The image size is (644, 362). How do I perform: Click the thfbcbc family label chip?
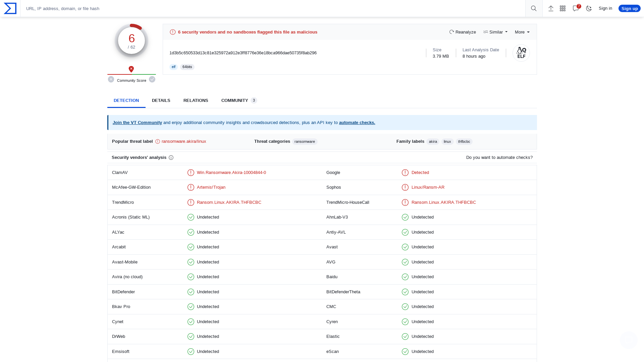pyautogui.click(x=464, y=142)
